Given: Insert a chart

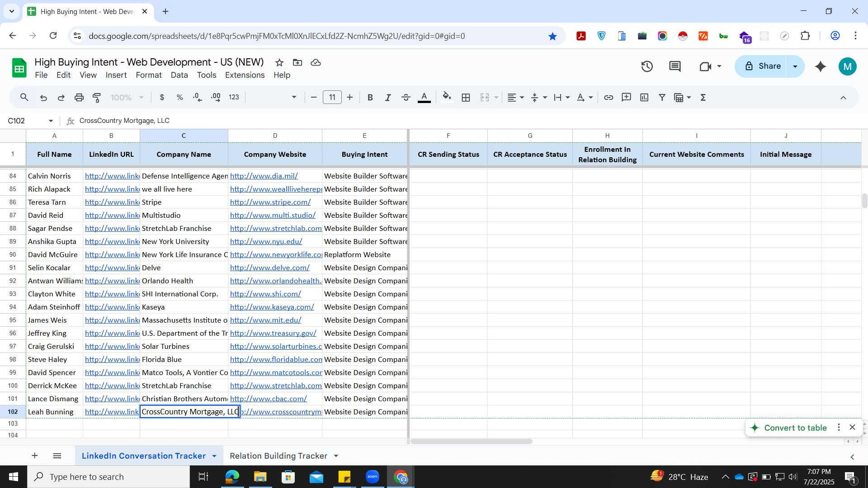Looking at the screenshot, I should [x=644, y=97].
